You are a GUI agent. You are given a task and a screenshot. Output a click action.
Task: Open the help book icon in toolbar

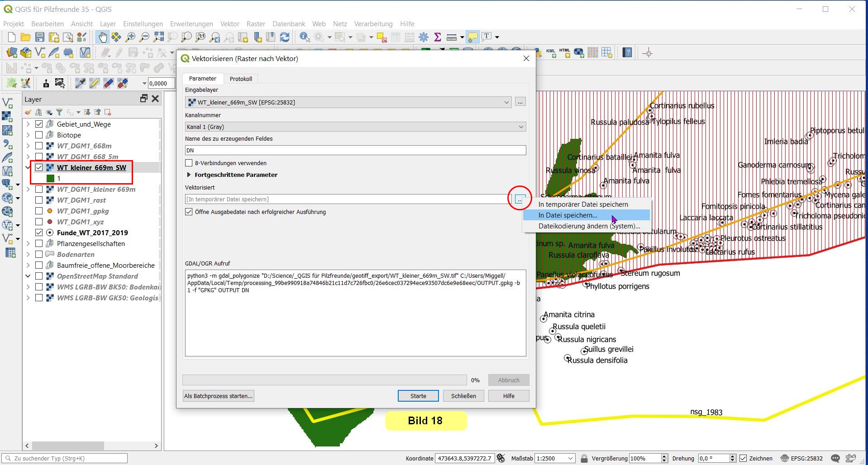[x=627, y=52]
